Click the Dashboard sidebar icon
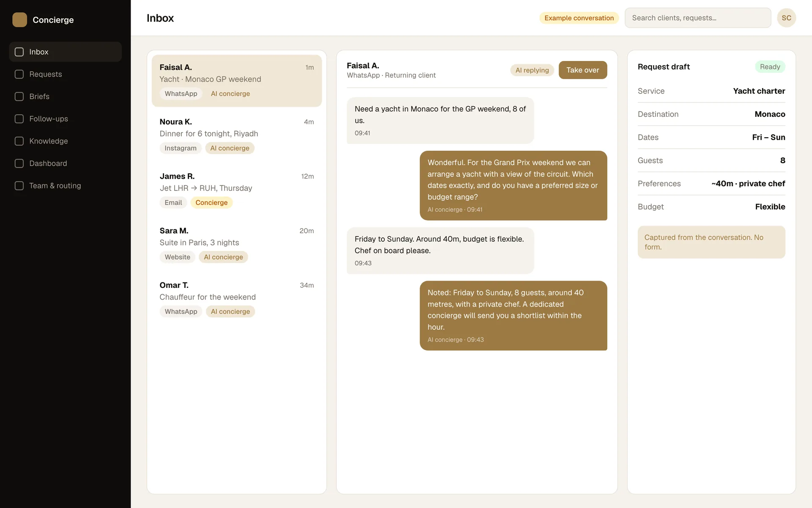Image resolution: width=812 pixels, height=508 pixels. pos(19,163)
